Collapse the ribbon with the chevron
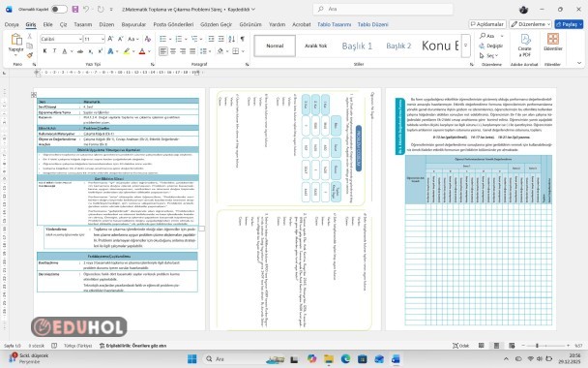The height and width of the screenshot is (368, 588). [x=579, y=63]
